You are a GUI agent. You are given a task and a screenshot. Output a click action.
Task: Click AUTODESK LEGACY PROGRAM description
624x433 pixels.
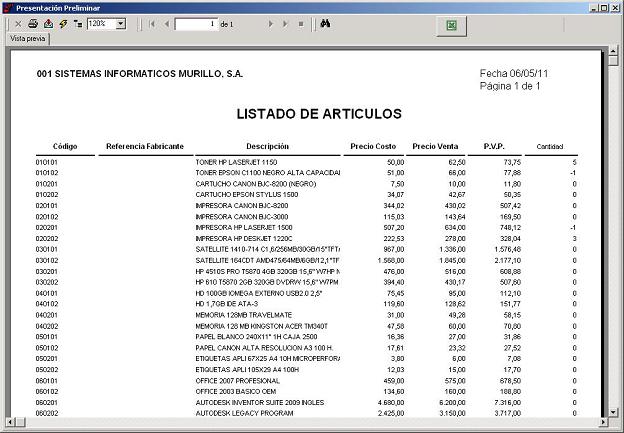coord(244,413)
